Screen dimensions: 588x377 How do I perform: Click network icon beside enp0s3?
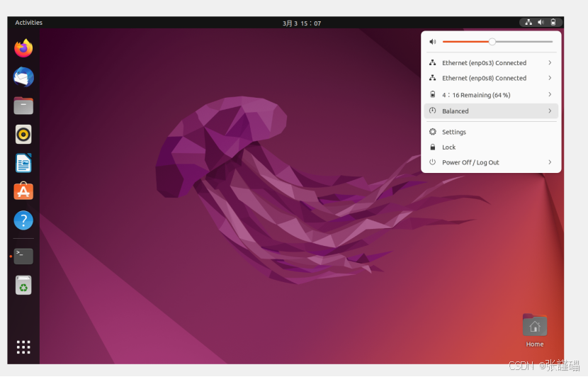pyautogui.click(x=433, y=62)
